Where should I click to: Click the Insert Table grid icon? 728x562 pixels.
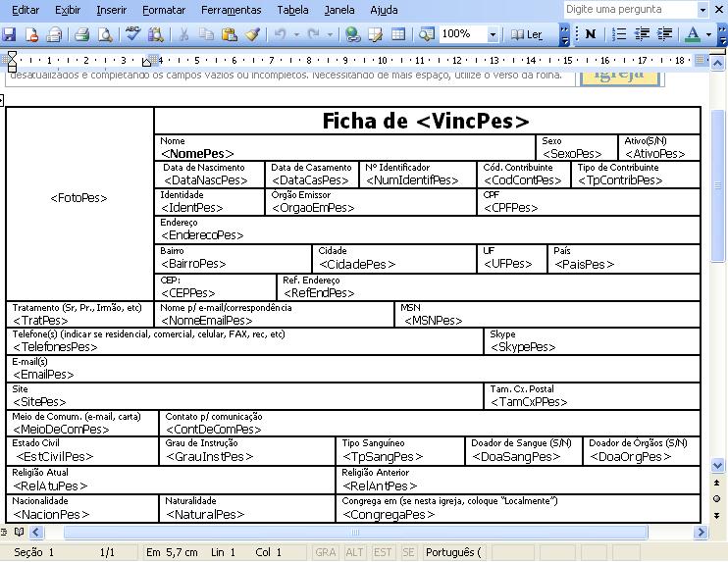(398, 34)
